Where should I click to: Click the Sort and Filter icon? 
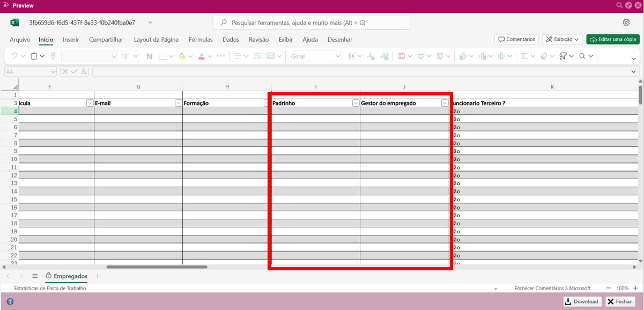(563, 56)
